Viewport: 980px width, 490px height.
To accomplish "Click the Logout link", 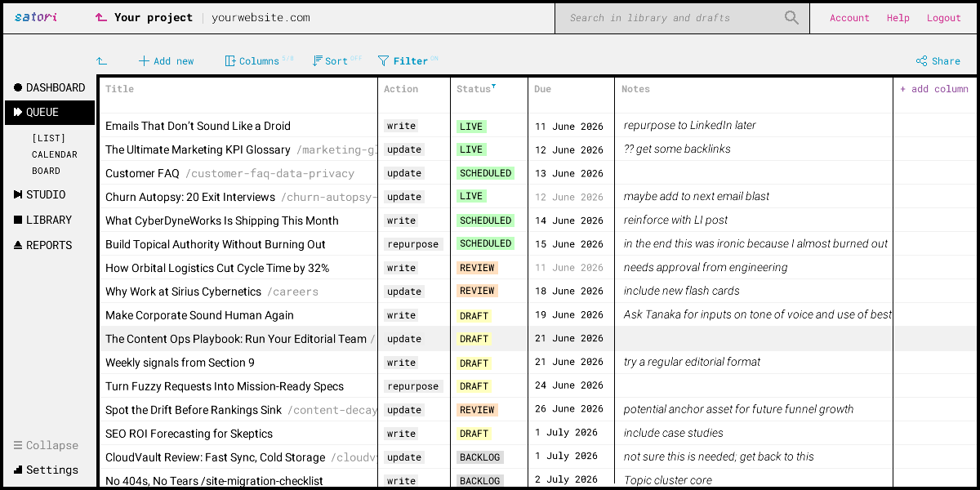I will click(943, 18).
